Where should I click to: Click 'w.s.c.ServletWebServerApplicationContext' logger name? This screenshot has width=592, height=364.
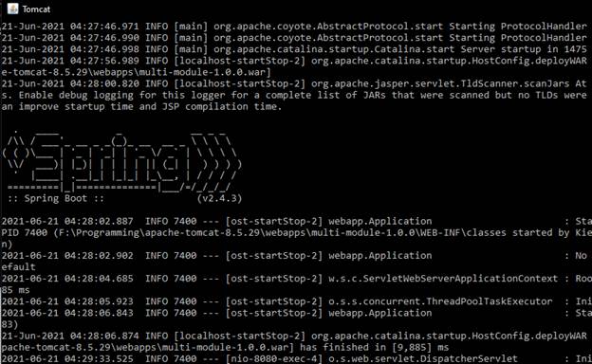[x=443, y=279]
